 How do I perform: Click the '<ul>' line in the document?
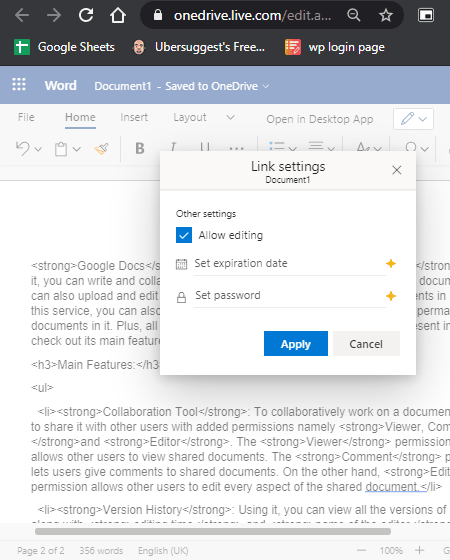[42, 388]
